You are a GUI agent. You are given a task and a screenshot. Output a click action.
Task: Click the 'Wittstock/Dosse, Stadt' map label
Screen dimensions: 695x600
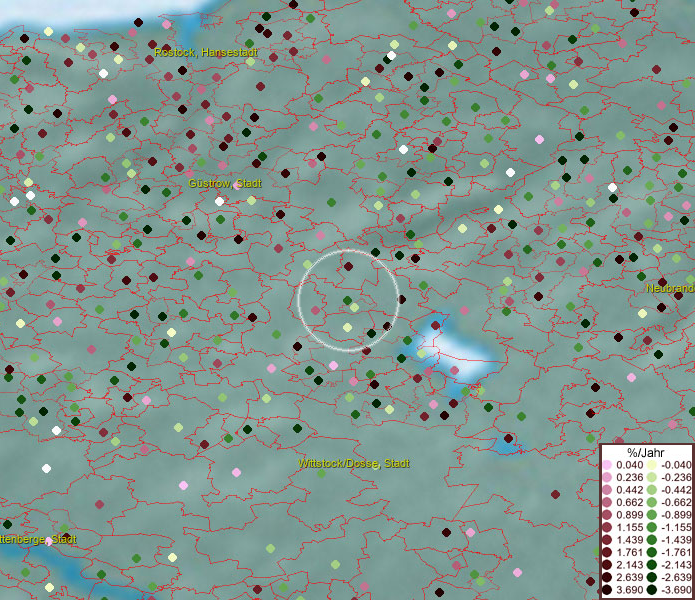(354, 464)
